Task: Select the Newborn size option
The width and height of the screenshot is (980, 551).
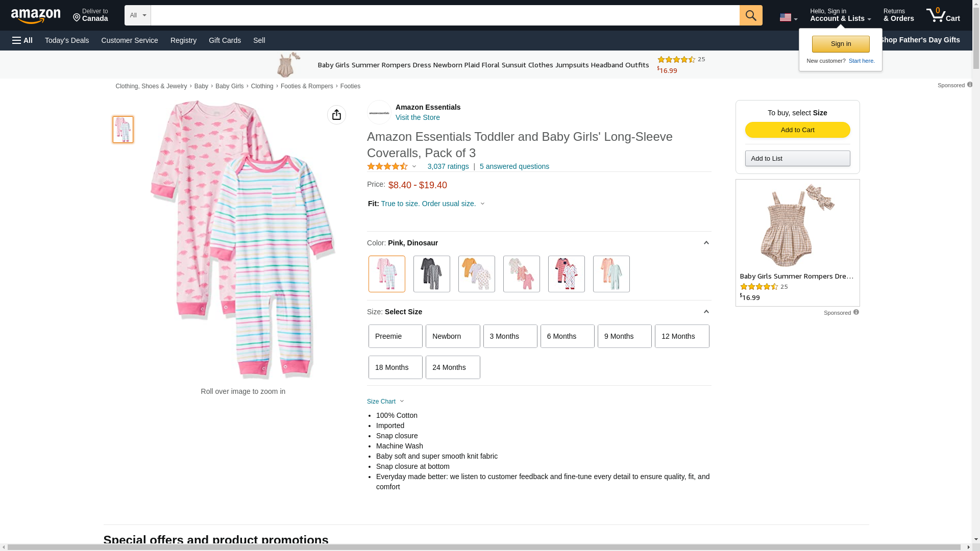Action: pyautogui.click(x=453, y=336)
